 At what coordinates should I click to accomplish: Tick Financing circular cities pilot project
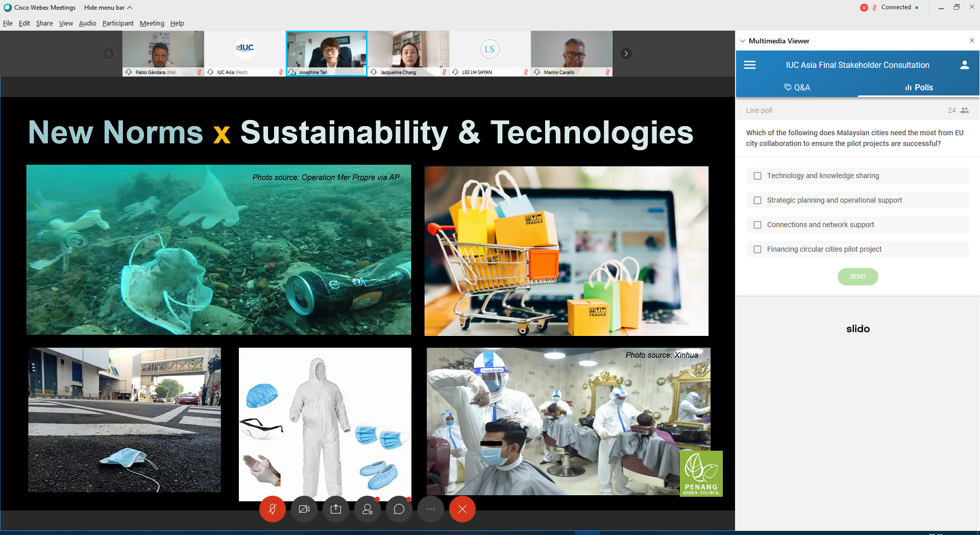pyautogui.click(x=757, y=249)
